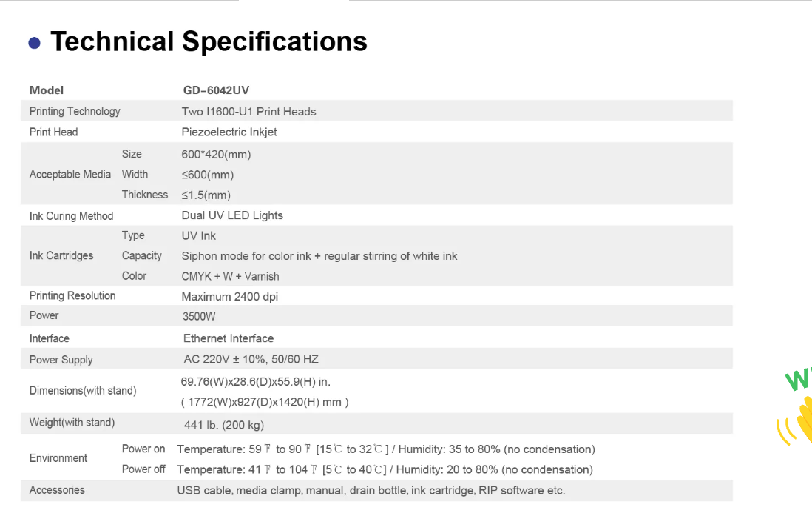Click the Environment row label
Viewport: 812px width, 530px height.
(58, 458)
